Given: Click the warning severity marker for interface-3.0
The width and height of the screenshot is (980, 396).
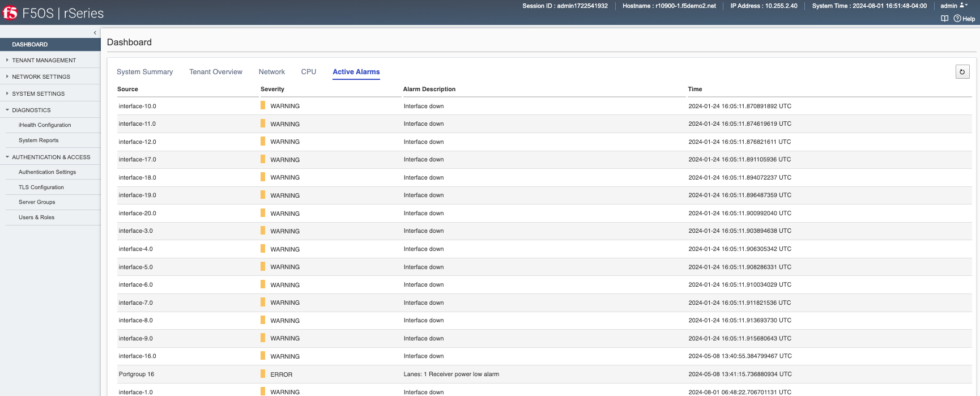Looking at the screenshot, I should coord(263,231).
